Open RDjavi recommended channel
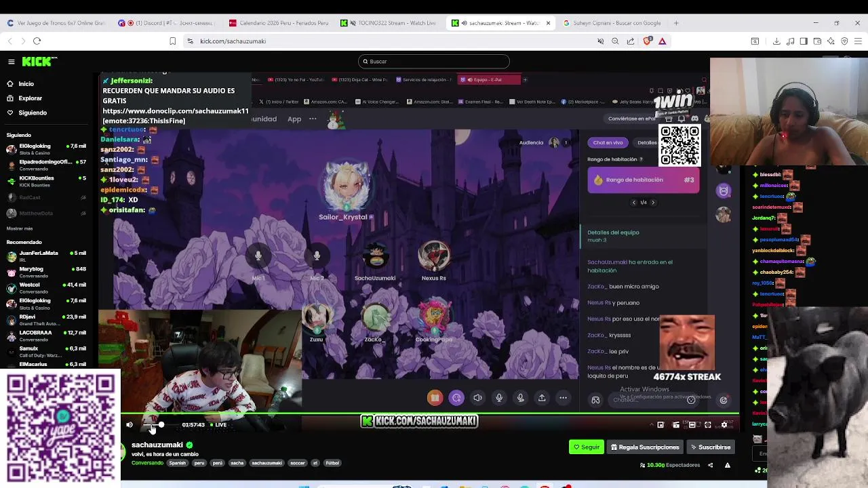Viewport: 868px width, 488px height. click(46, 320)
